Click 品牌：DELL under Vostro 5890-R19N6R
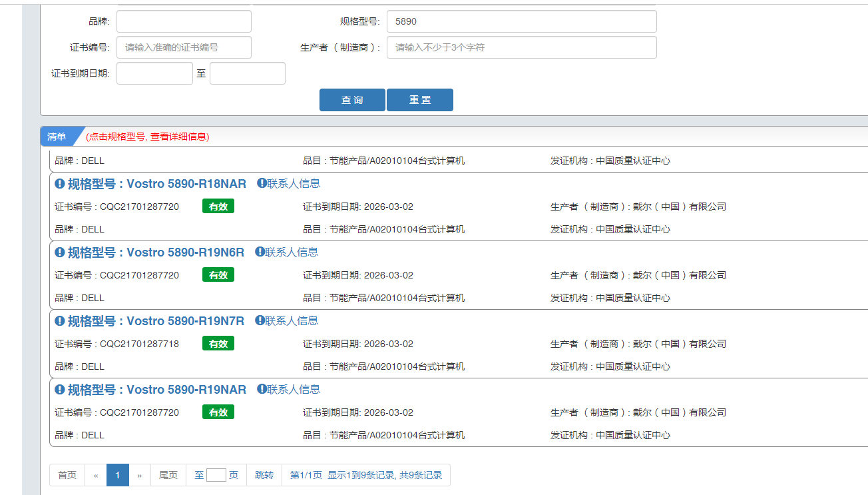The height and width of the screenshot is (495, 868). coord(80,298)
